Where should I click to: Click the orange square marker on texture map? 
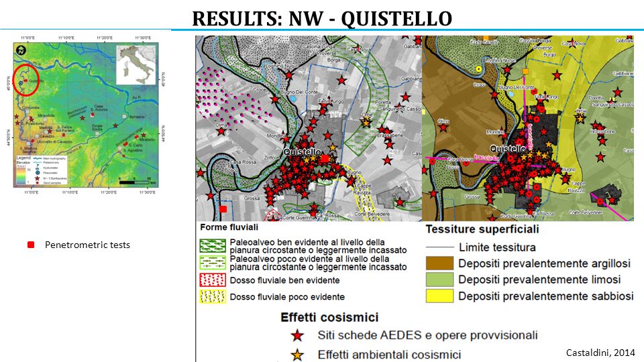525,72
